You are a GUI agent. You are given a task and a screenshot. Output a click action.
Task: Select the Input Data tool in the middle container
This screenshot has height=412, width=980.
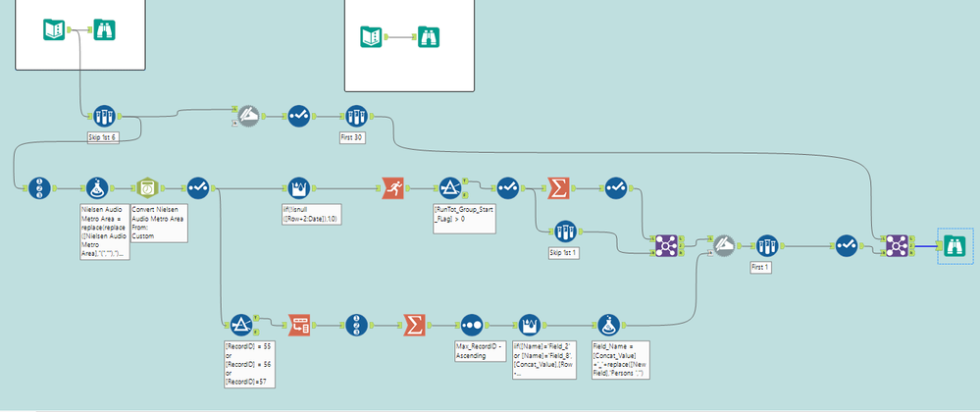[x=371, y=37]
